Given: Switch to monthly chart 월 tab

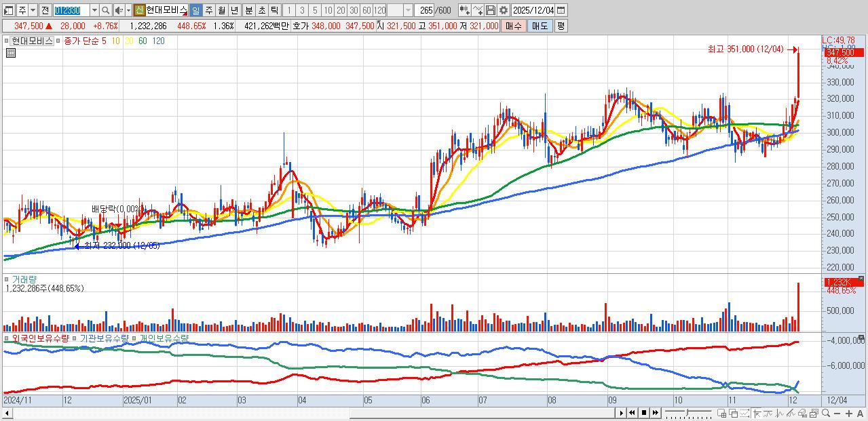Looking at the screenshot, I should 221,10.
